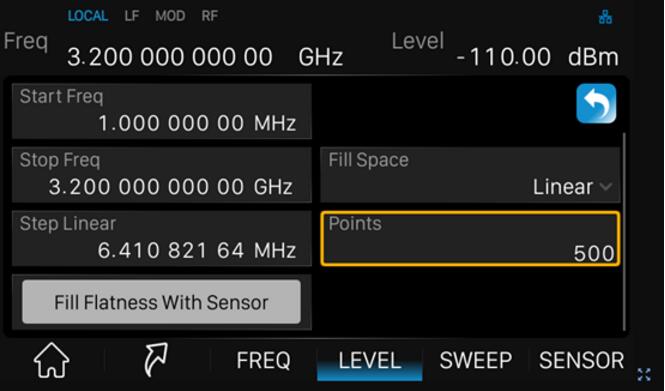The height and width of the screenshot is (391, 665).
Task: Open the Fill Space Linear dropdown
Action: pos(470,175)
